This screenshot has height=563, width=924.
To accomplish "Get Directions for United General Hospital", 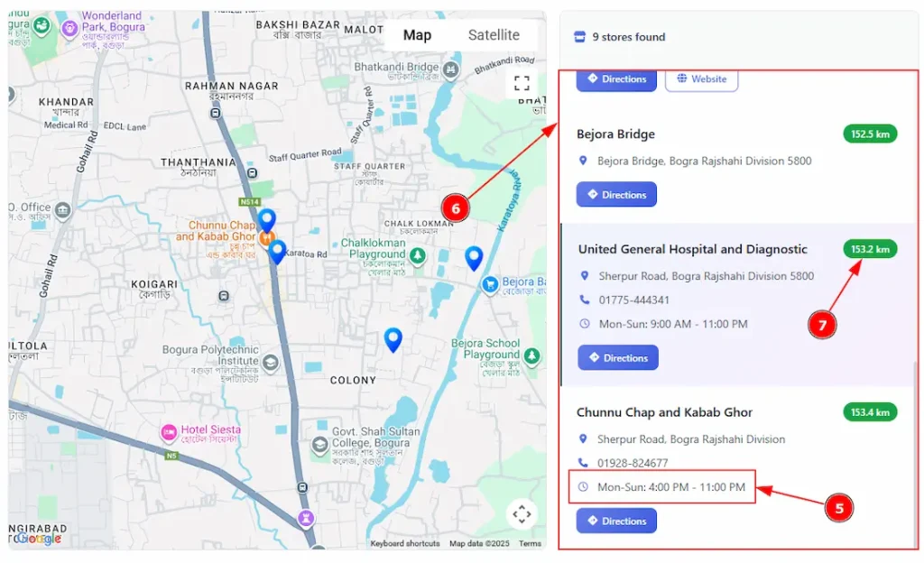I will coord(617,357).
